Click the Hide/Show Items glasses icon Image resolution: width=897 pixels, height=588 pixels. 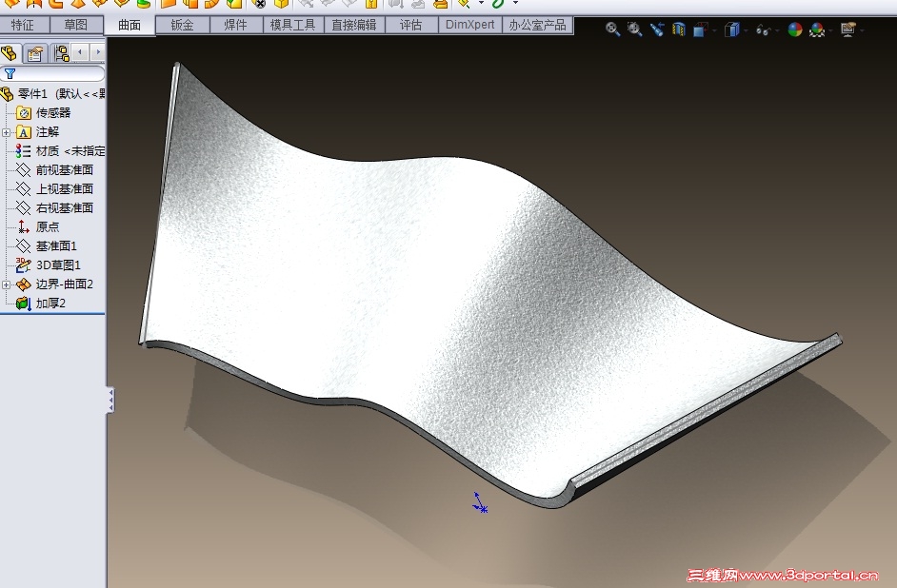[763, 29]
